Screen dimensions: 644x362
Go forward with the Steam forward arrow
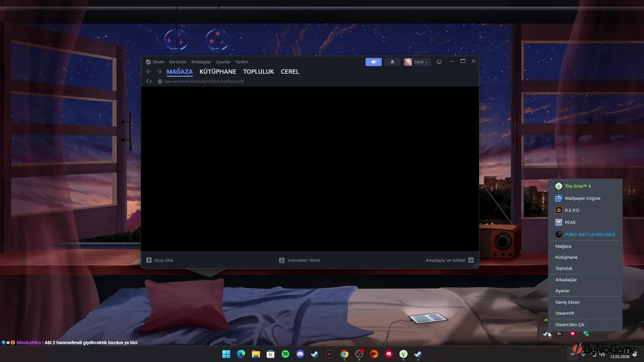159,71
